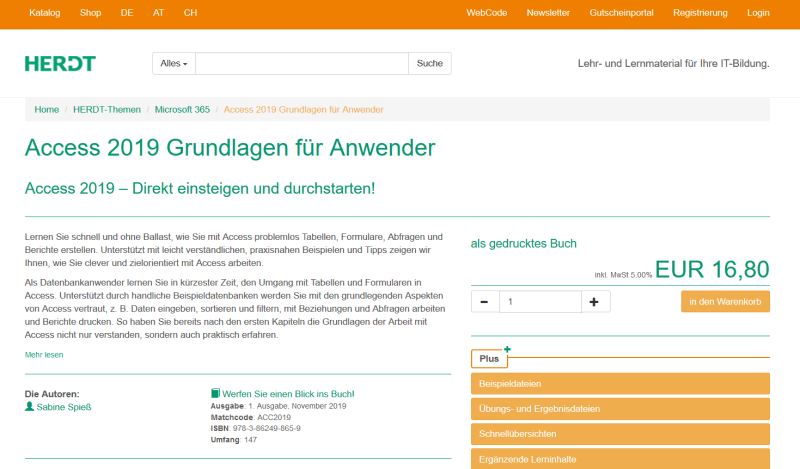800x469 pixels.
Task: Click the Access 2019 Grundlagen breadcrumb entry
Action: 303,109
